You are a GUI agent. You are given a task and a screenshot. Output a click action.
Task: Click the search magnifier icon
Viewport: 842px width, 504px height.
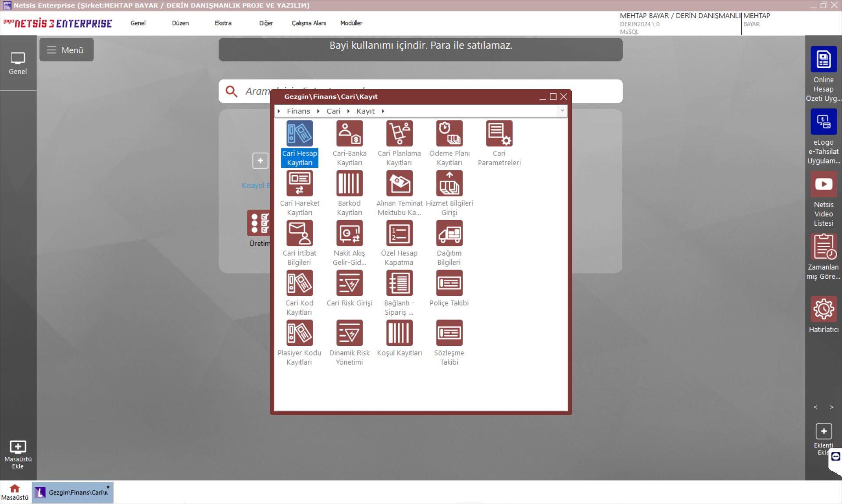point(231,91)
